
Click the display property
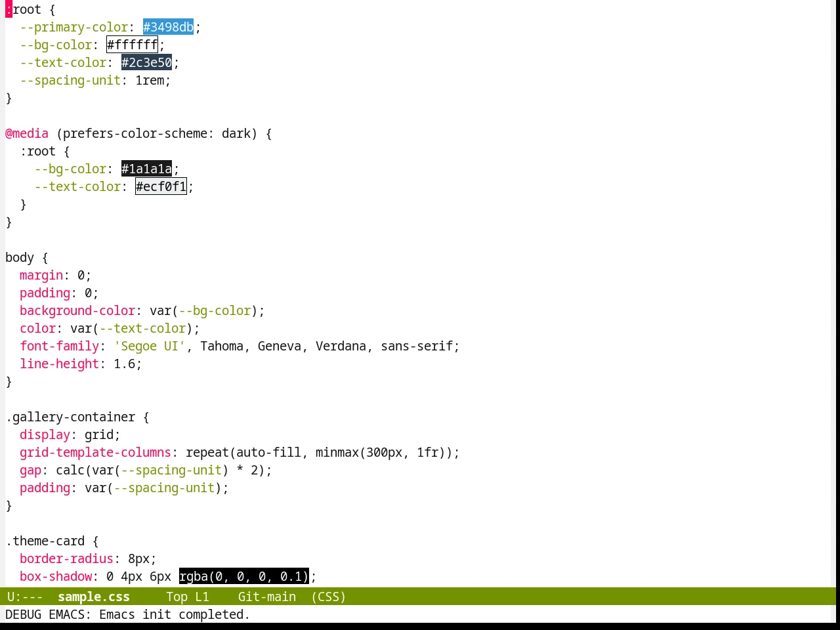tap(45, 434)
